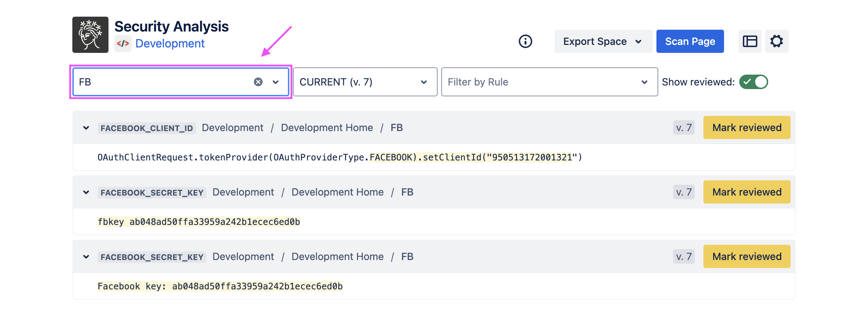Click the Security Analysis app logo

click(x=90, y=35)
